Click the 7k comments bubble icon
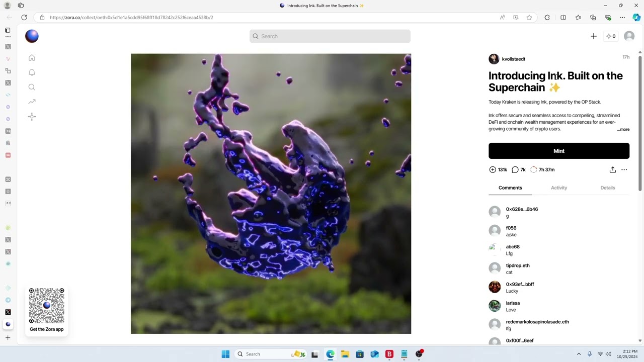Screen dimensions: 644x362 point(515,170)
